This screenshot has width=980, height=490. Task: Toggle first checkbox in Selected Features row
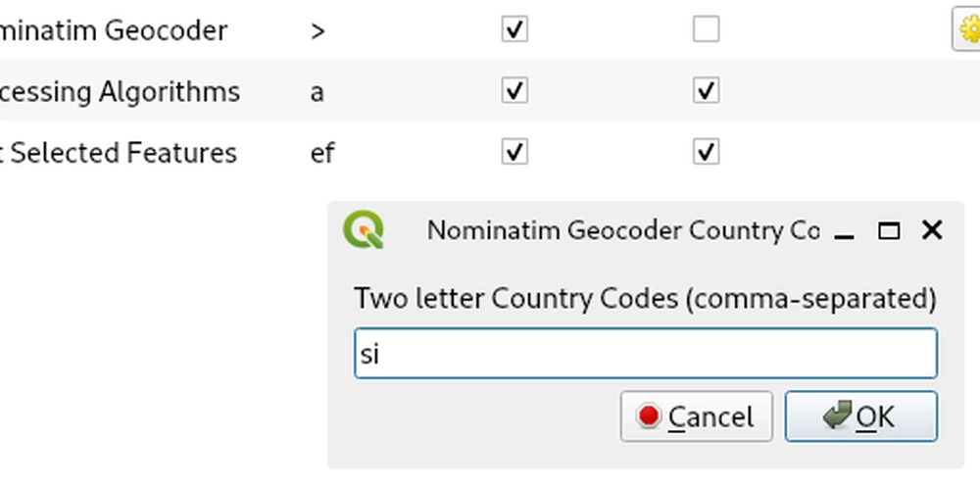[514, 152]
